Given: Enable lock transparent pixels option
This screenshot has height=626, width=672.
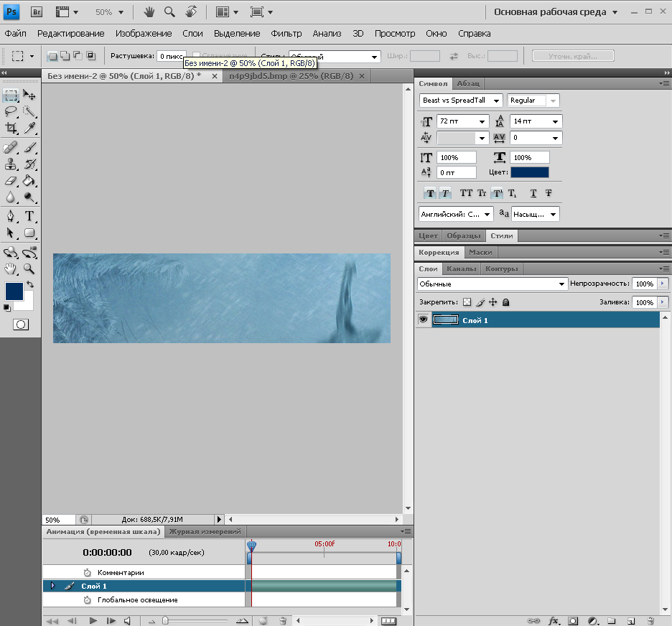Looking at the screenshot, I should pos(467,303).
